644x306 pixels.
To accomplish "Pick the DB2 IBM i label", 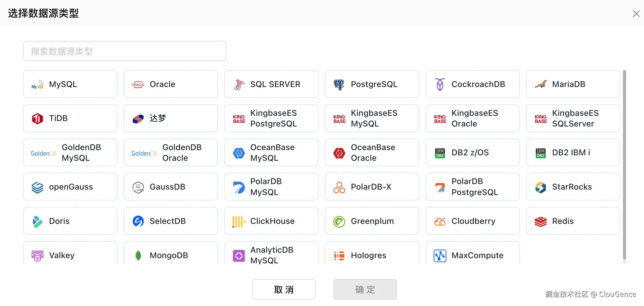I will pos(571,152).
